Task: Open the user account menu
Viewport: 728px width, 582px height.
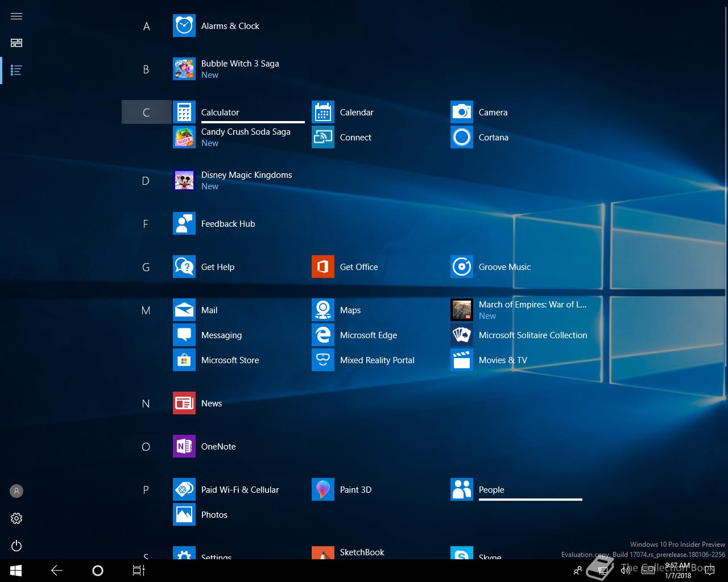Action: [x=16, y=491]
